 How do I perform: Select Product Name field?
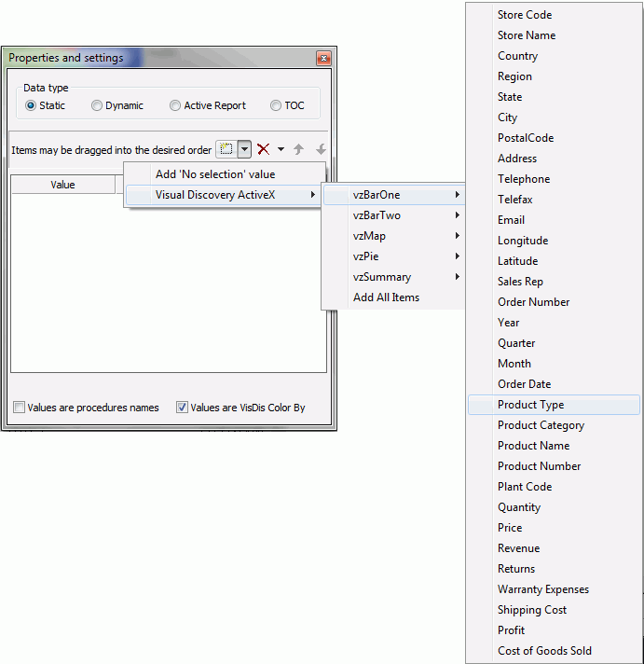pos(554,446)
